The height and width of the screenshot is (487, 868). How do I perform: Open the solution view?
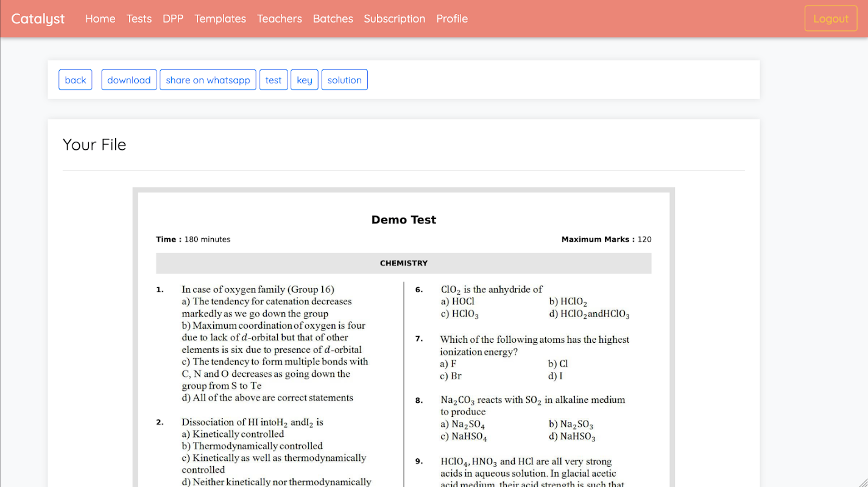(x=344, y=80)
